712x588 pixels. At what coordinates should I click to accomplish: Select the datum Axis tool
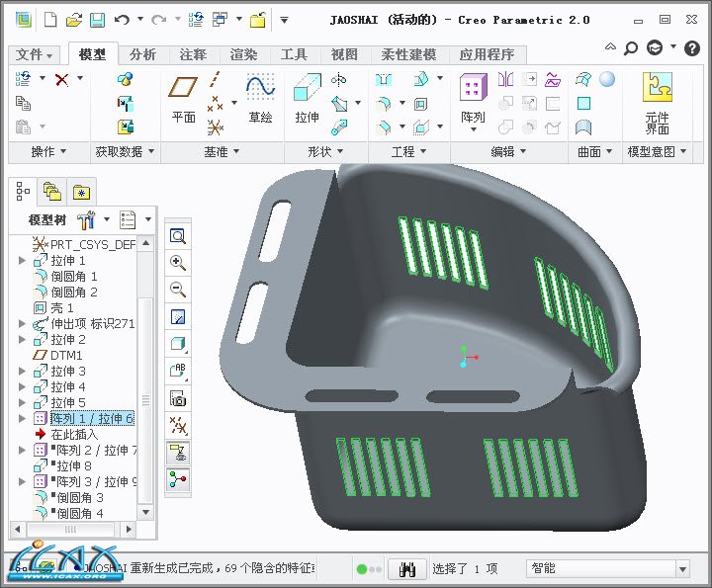tap(216, 79)
